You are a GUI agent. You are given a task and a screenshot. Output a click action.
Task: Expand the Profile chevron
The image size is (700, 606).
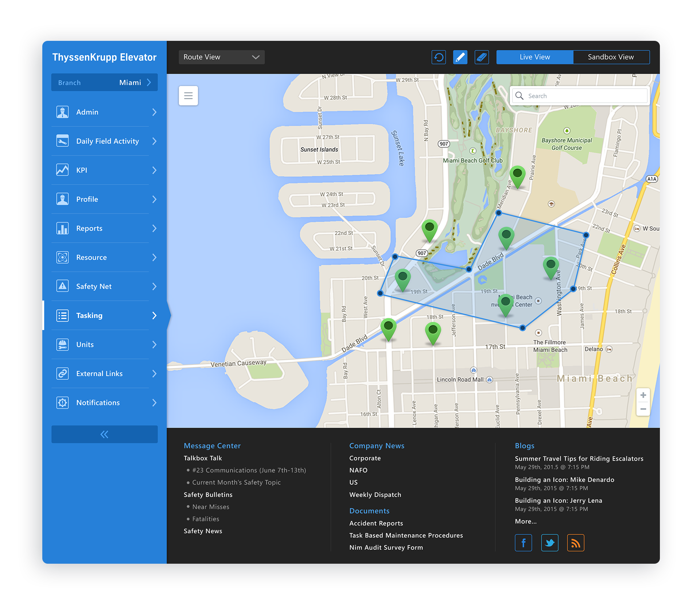tap(154, 199)
